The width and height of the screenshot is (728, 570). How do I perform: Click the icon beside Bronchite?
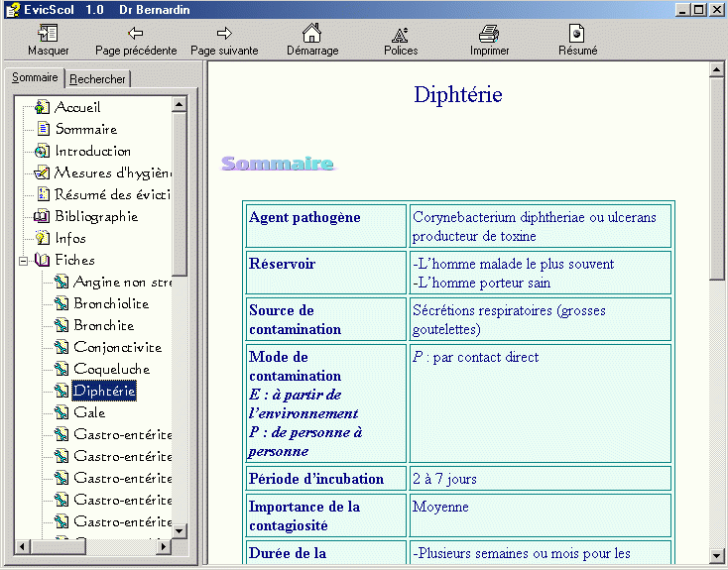(61, 325)
